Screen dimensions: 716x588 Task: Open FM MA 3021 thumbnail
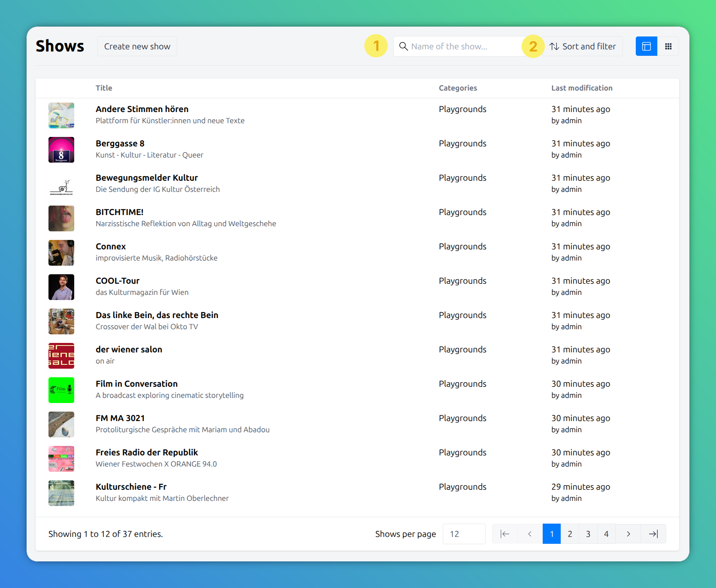pyautogui.click(x=61, y=424)
